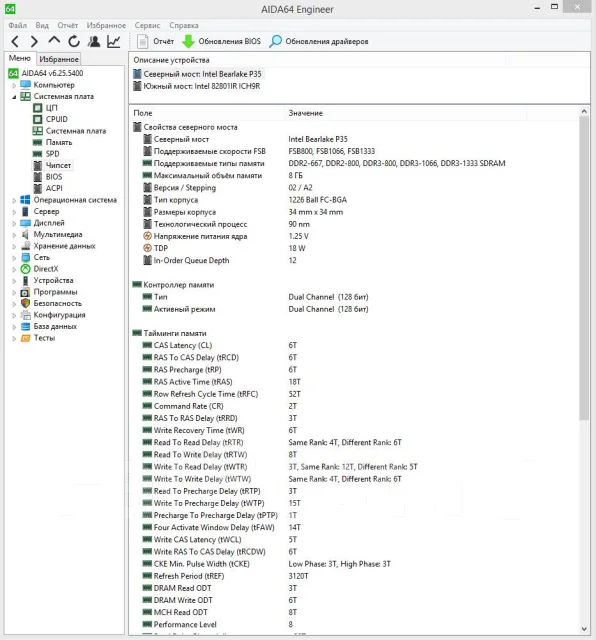Open the Избранное menu in menu bar
This screenshot has width=596, height=640.
click(106, 25)
